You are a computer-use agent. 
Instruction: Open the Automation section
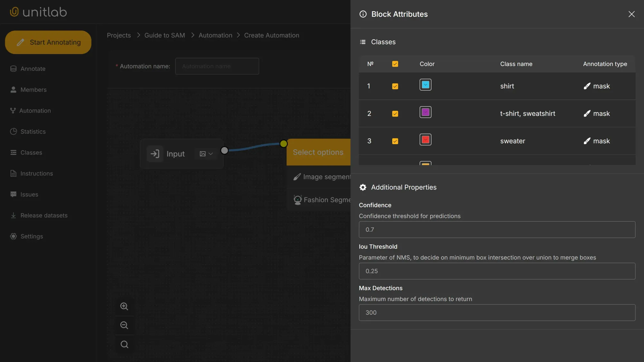35,110
